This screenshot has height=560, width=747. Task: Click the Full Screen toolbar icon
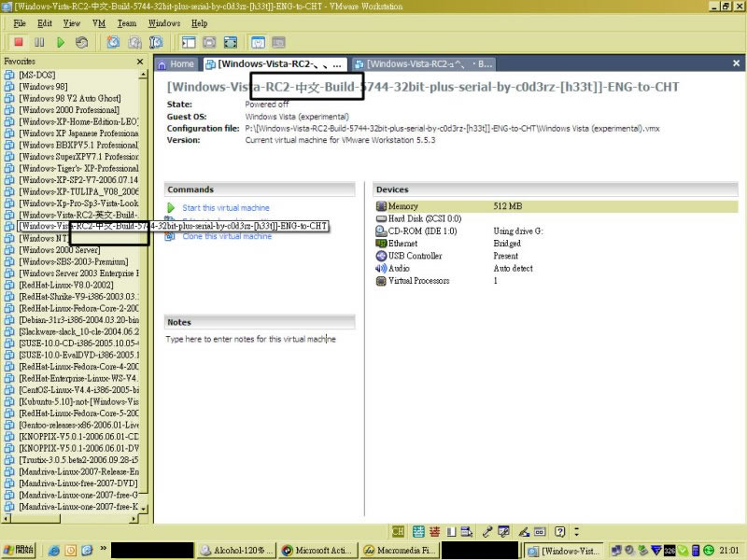[231, 42]
